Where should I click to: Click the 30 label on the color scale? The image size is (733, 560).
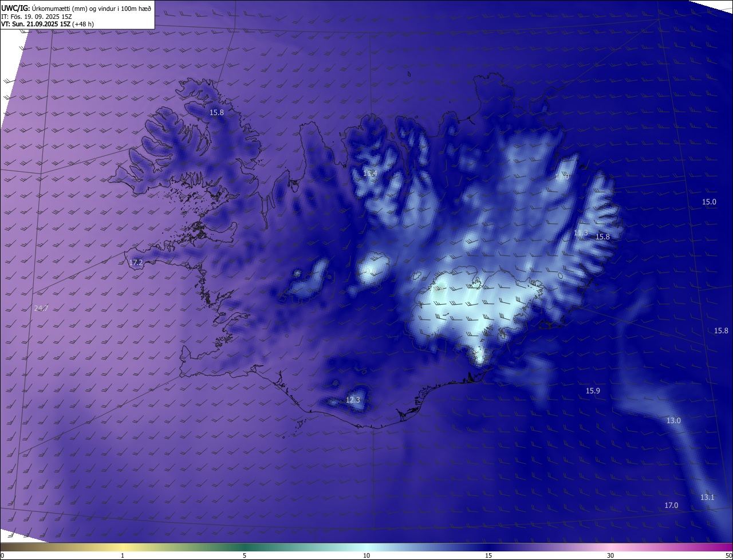610,555
